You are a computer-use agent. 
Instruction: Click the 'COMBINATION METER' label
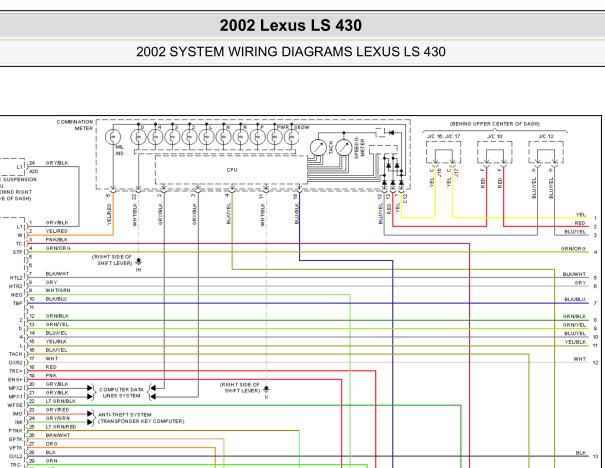[75, 125]
